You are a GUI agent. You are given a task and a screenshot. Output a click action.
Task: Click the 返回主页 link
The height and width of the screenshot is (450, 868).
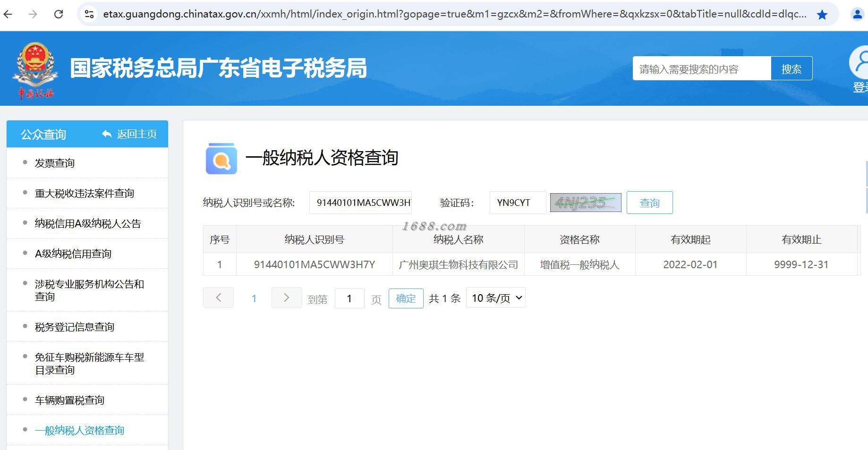click(137, 134)
